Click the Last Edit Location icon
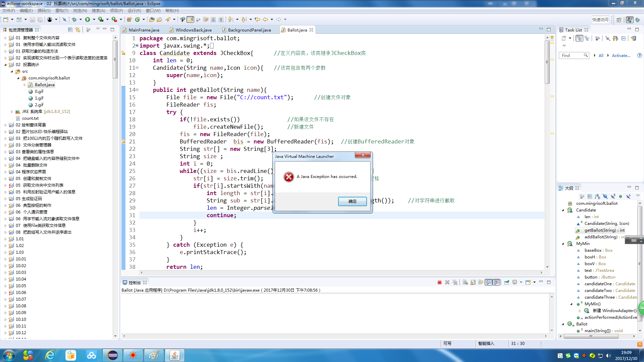Screen dimensions: 644x362 pyautogui.click(x=257, y=19)
